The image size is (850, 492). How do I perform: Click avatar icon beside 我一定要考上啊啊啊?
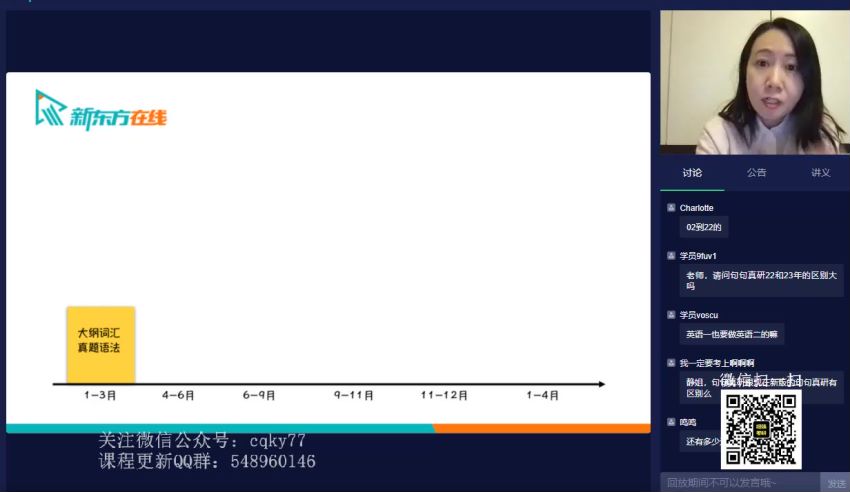671,362
